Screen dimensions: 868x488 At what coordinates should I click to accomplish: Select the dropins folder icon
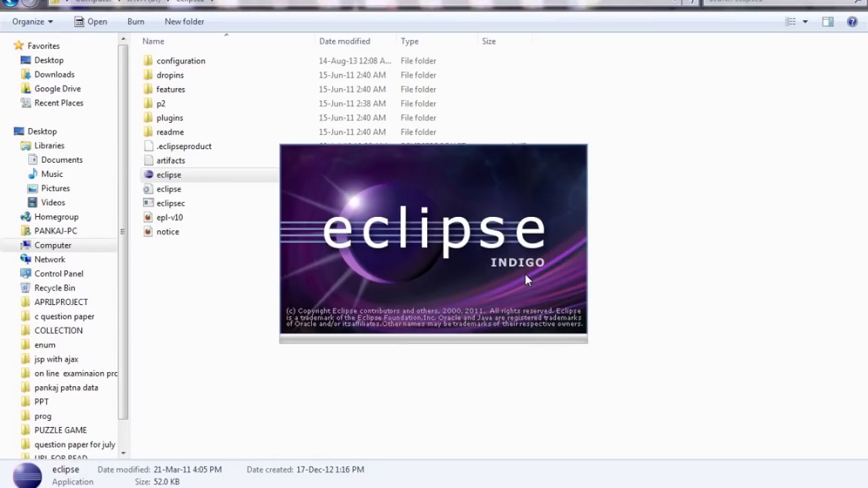coord(149,75)
